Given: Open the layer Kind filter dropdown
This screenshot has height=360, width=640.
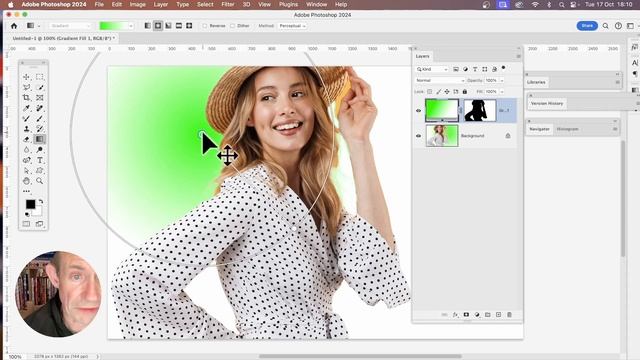Looking at the screenshot, I should point(432,69).
